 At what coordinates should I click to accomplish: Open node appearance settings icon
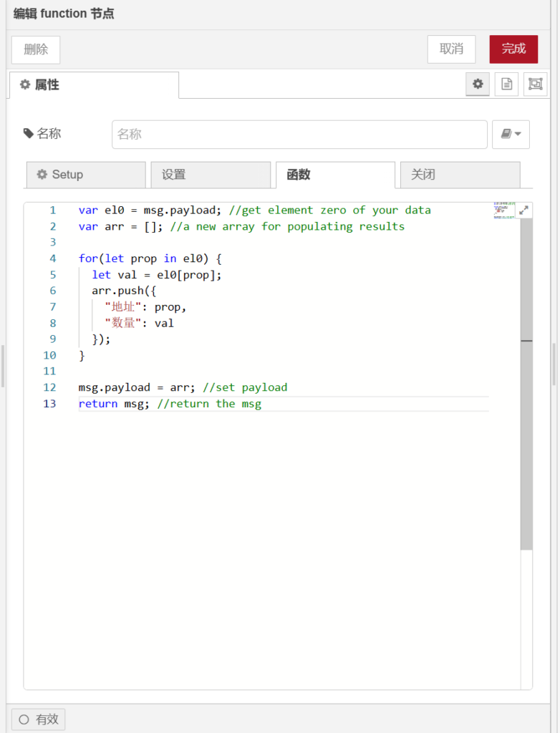pyautogui.click(x=535, y=84)
